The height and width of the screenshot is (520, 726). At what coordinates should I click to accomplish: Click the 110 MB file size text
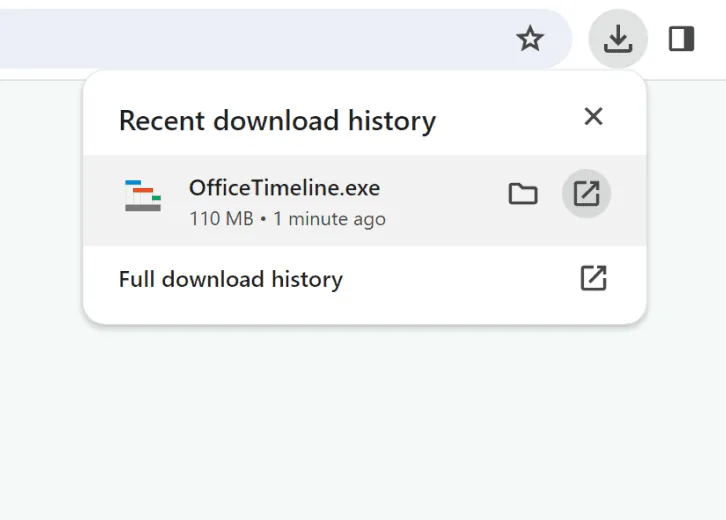pyautogui.click(x=221, y=219)
